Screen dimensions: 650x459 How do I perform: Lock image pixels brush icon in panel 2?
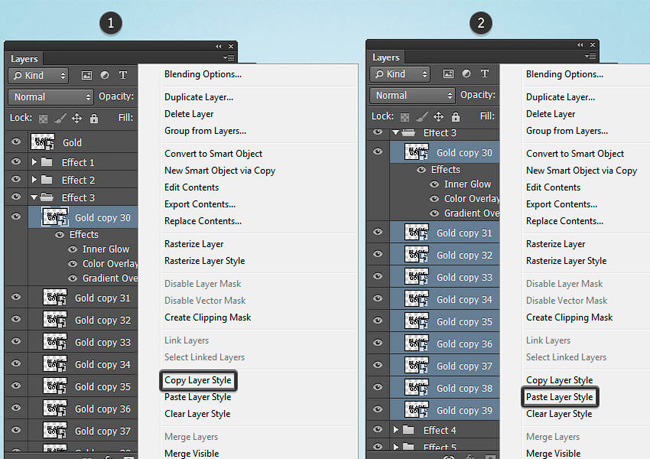point(422,117)
